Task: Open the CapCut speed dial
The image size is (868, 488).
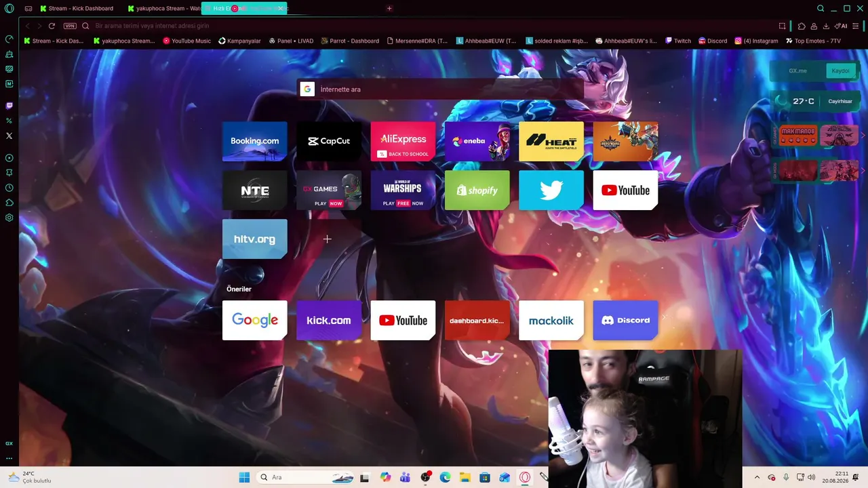Action: tap(329, 142)
